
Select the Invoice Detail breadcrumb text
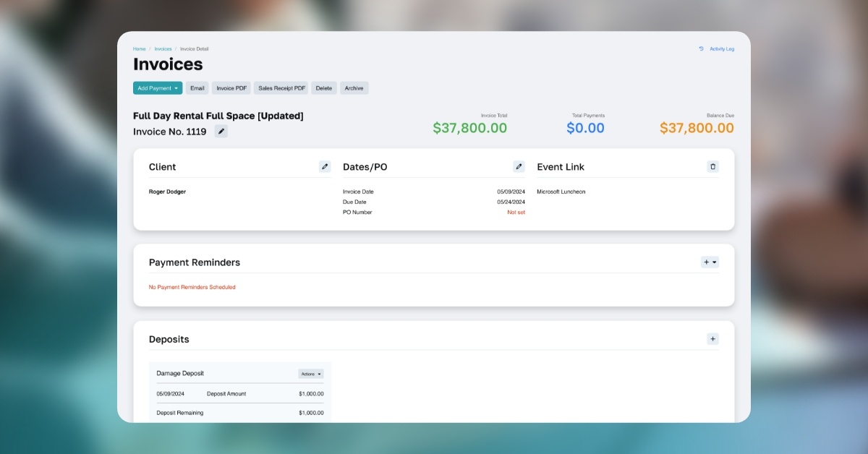[195, 49]
